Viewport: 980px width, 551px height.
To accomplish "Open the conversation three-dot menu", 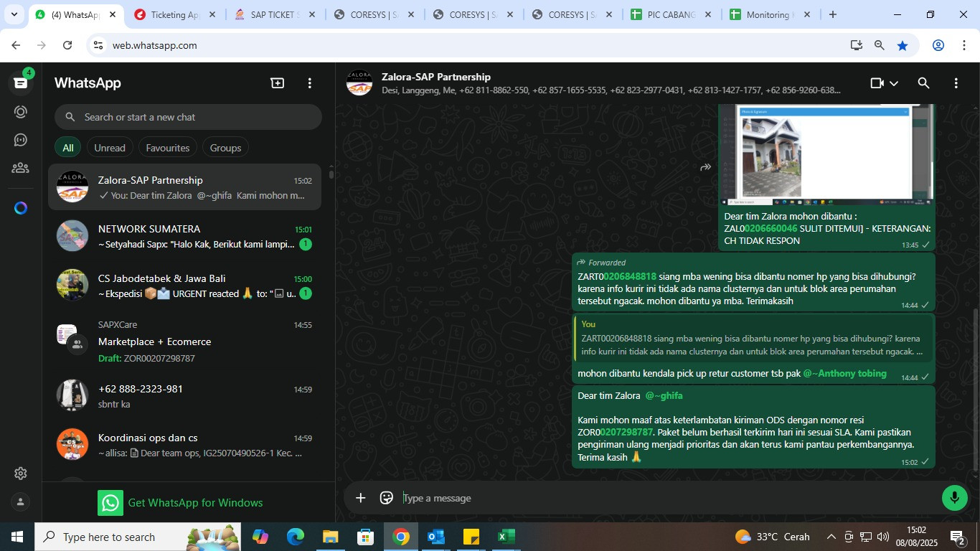I will 956,83.
